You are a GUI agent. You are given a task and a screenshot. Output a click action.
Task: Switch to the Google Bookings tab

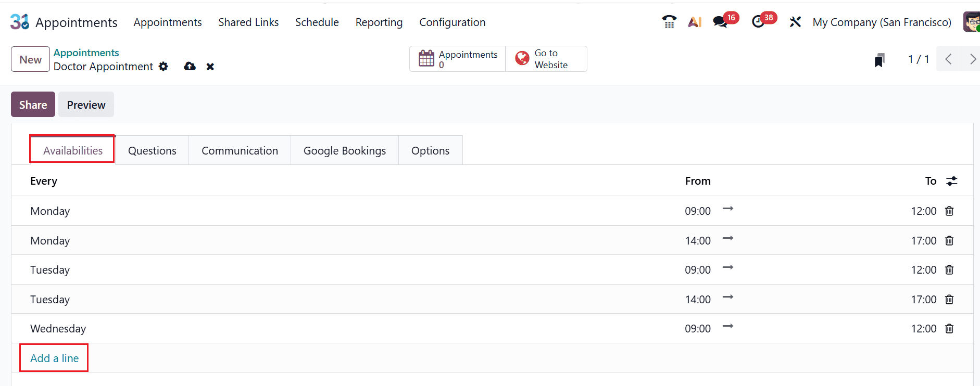click(x=345, y=150)
